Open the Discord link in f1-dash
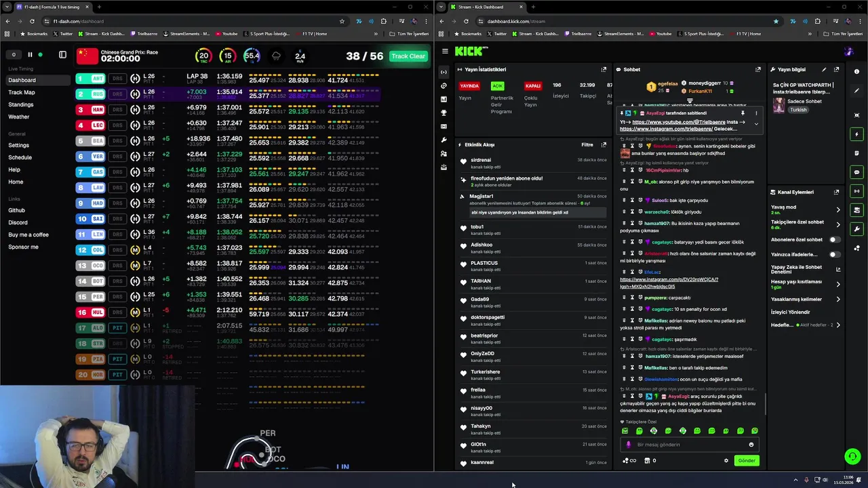The image size is (868, 488). [x=18, y=222]
